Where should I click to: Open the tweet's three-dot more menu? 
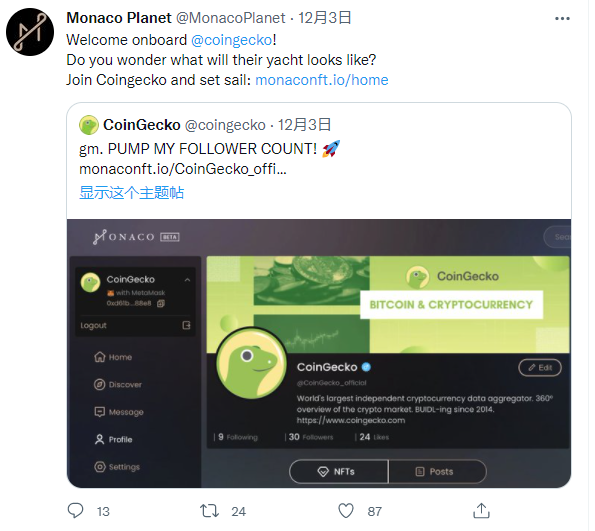point(562,18)
